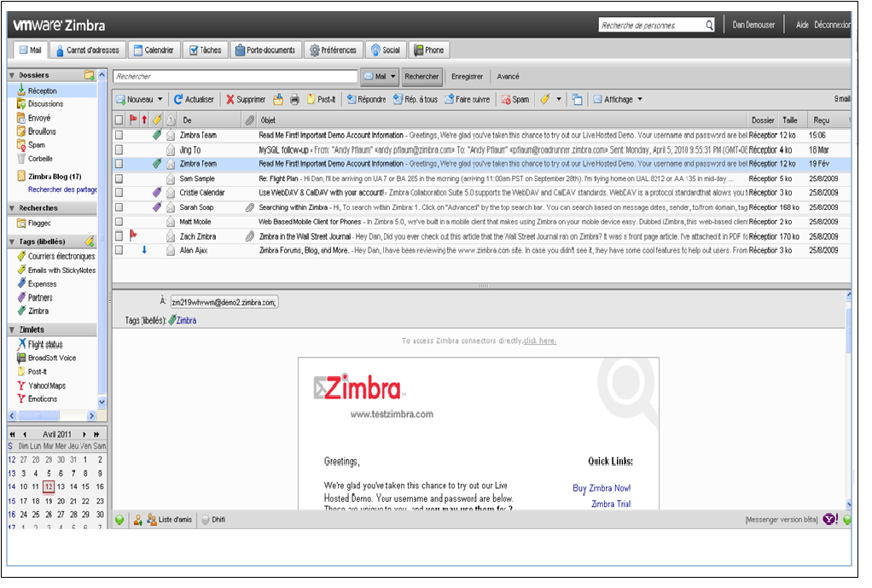Click the people search magnifier icon
The height and width of the screenshot is (588, 872).
click(709, 25)
